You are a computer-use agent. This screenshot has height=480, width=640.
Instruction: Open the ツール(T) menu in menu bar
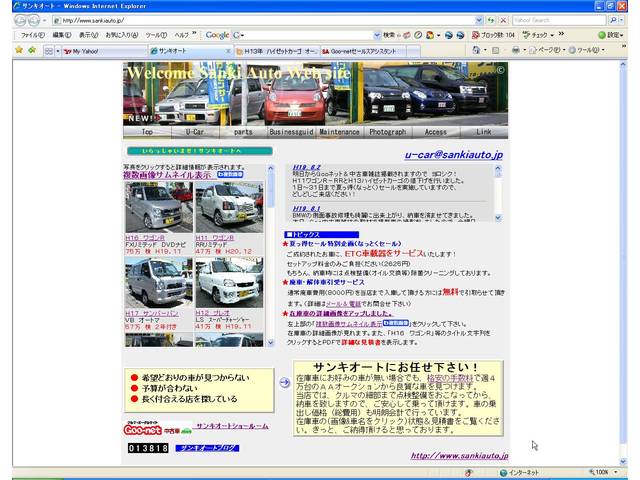(x=156, y=35)
